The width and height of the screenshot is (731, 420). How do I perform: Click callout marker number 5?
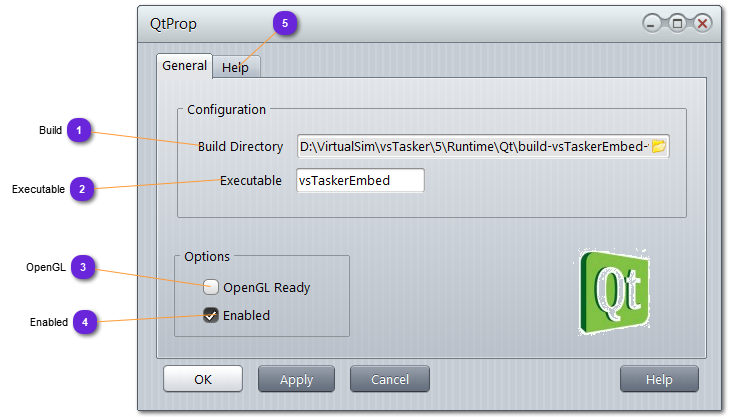(x=285, y=24)
